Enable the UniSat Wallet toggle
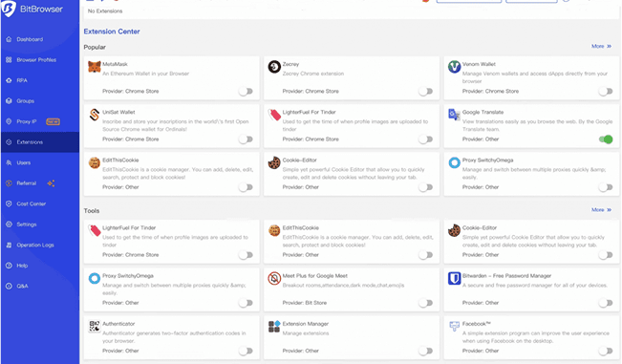 coord(246,139)
